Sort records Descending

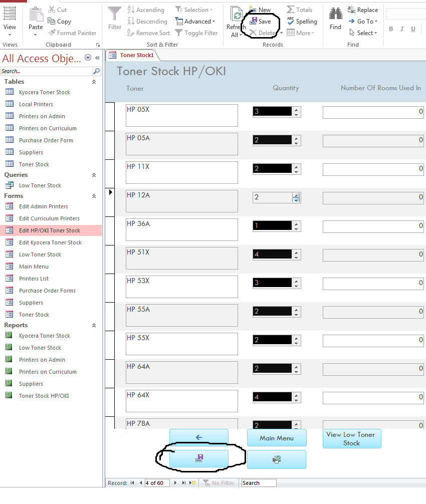[147, 21]
